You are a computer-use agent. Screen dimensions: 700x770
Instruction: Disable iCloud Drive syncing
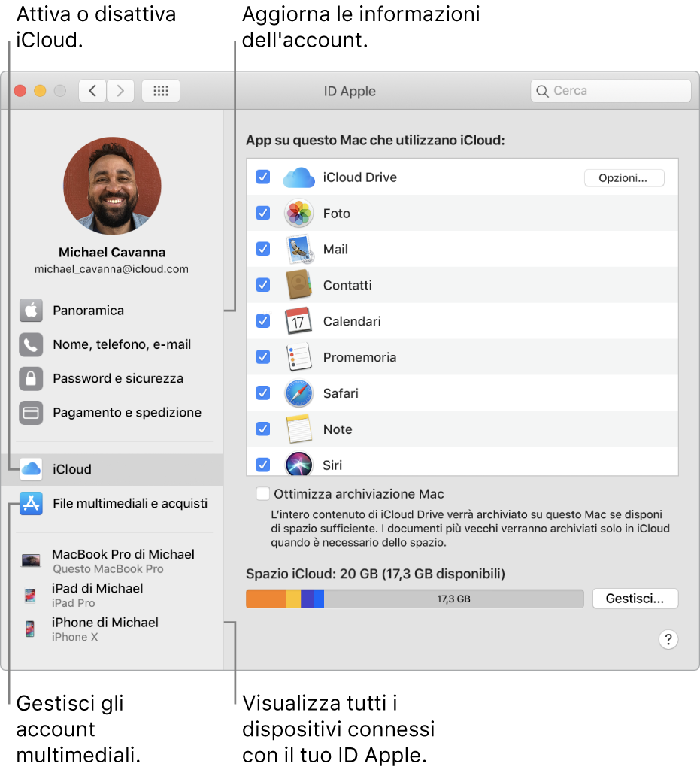[263, 177]
